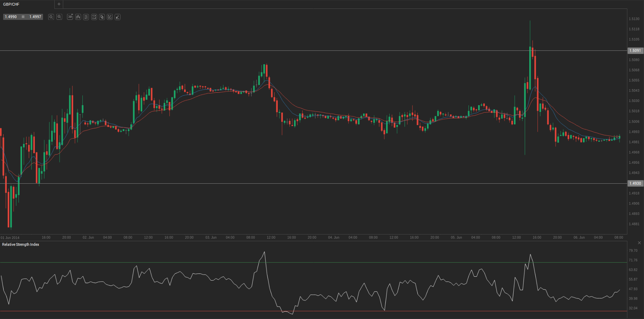Click the 1.5080 price axis label
The height and width of the screenshot is (319, 644).
click(634, 60)
